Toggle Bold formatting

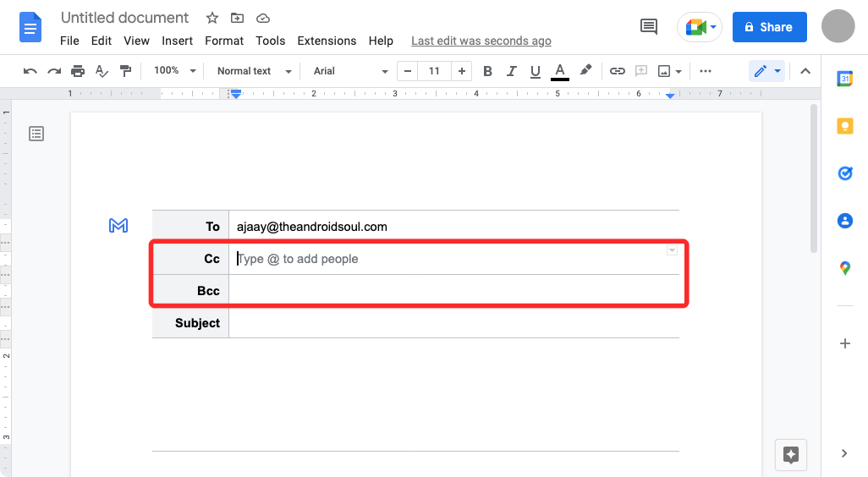[x=487, y=71]
